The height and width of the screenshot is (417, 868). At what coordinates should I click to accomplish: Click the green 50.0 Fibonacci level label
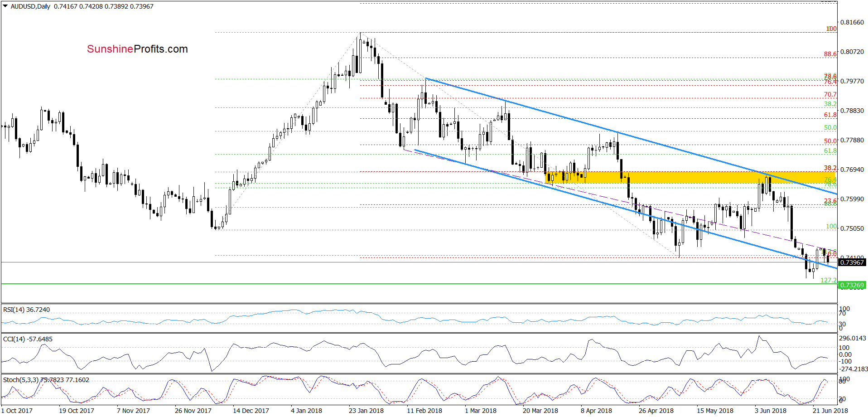[830, 128]
